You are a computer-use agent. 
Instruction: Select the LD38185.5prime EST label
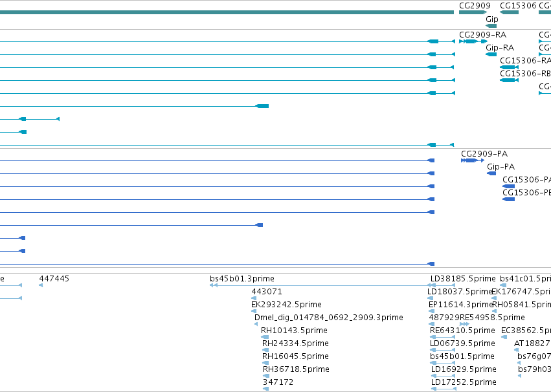coord(463,279)
